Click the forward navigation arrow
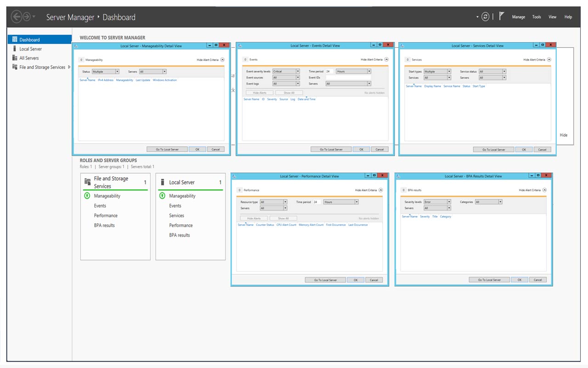Image resolution: width=588 pixels, height=368 pixels. click(27, 17)
